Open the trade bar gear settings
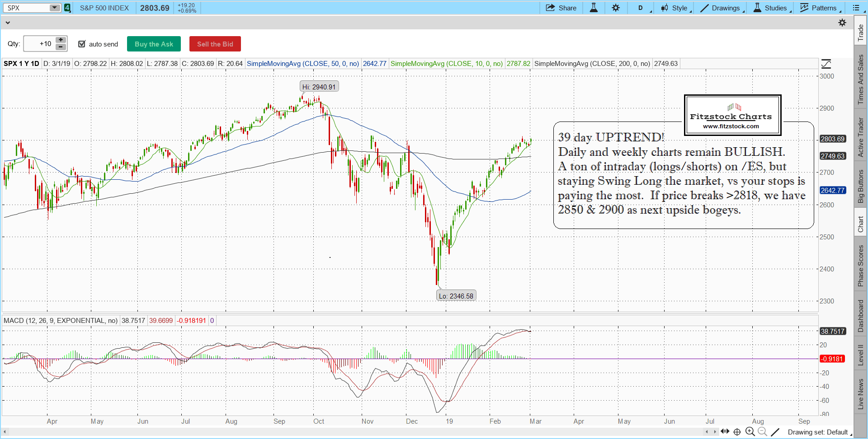The image size is (868, 439). coord(842,23)
